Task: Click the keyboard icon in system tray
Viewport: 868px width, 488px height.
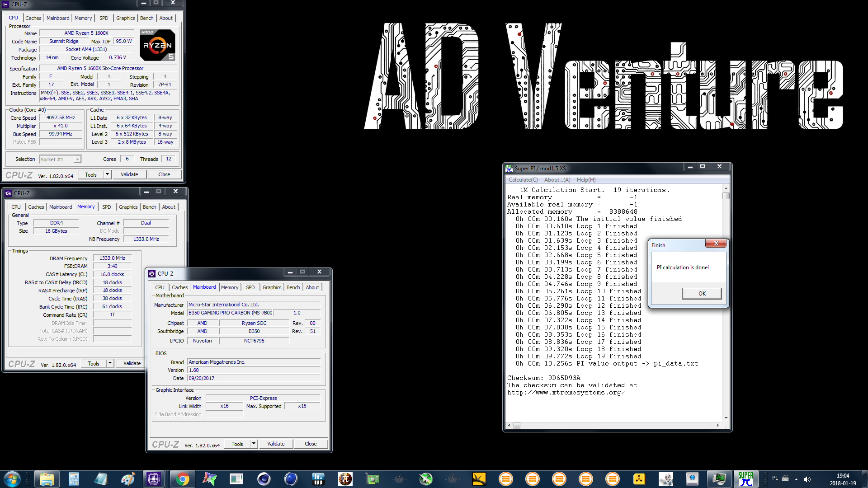Action: pyautogui.click(x=785, y=479)
